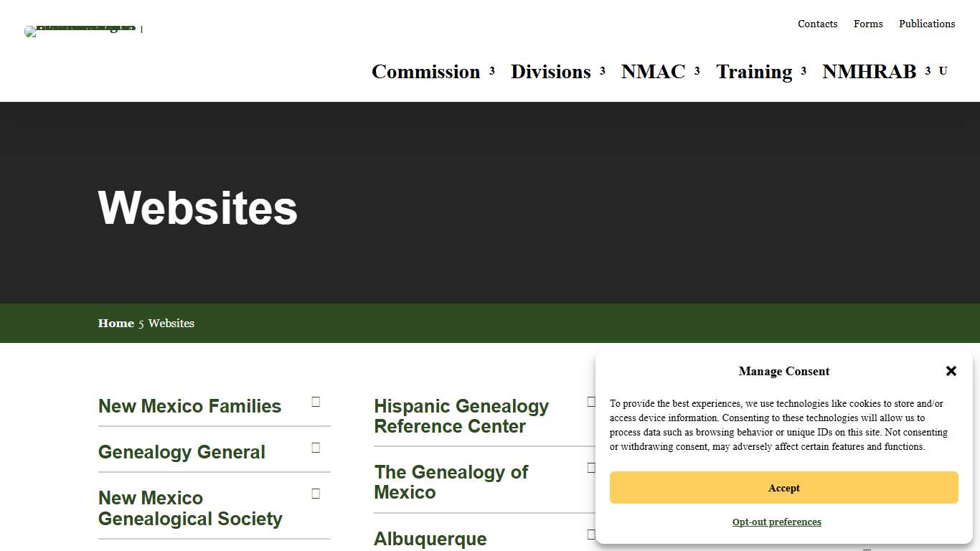Click the site logo image
This screenshot has height=551, width=980.
click(81, 31)
